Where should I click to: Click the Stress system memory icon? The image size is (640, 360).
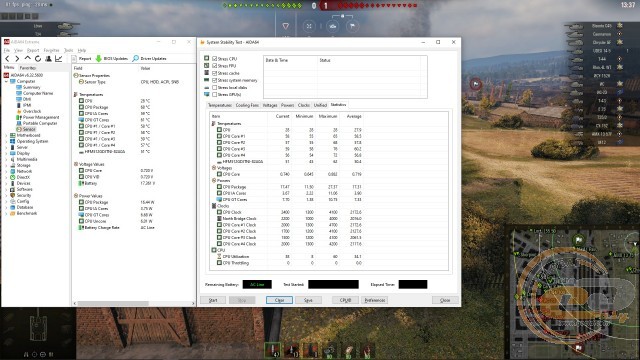click(207, 80)
